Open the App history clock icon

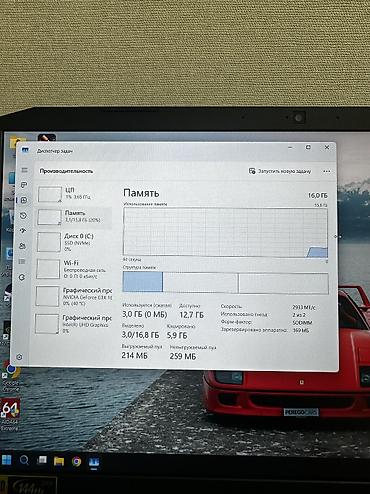(x=23, y=216)
